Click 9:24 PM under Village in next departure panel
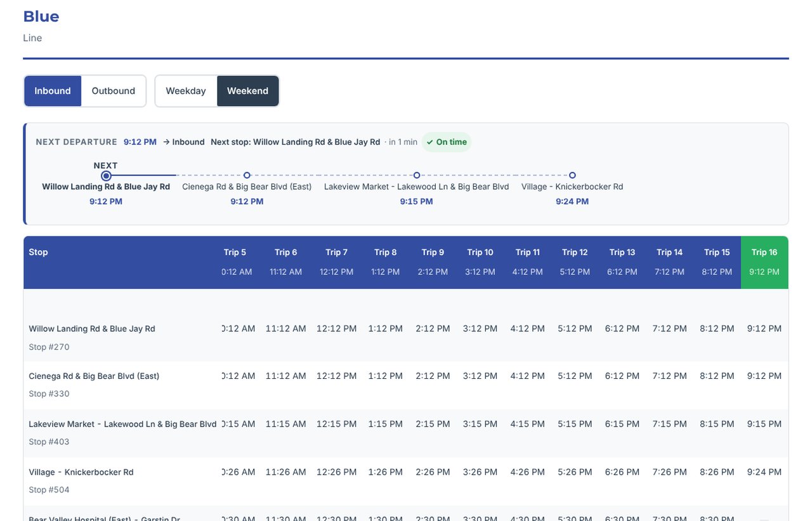Image resolution: width=812 pixels, height=521 pixels. click(572, 202)
